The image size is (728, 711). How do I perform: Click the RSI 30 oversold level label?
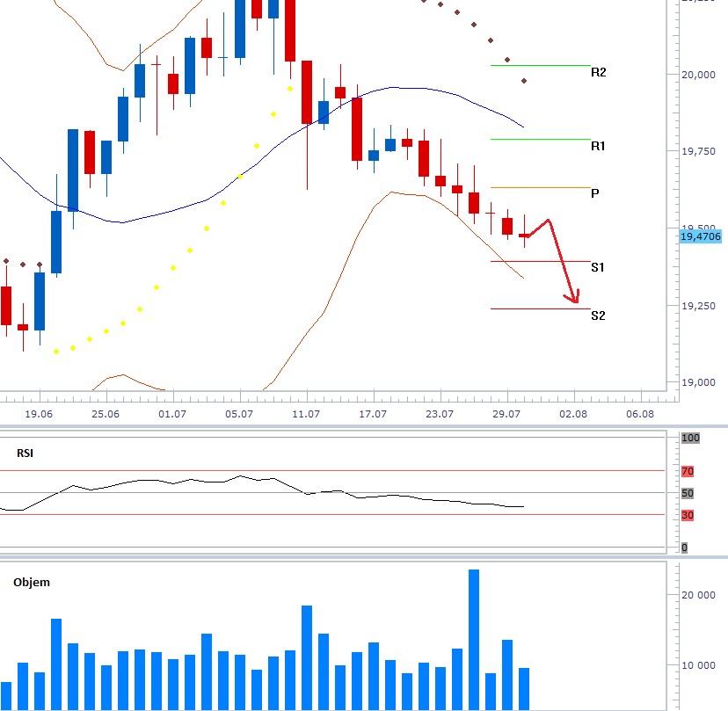(x=688, y=515)
